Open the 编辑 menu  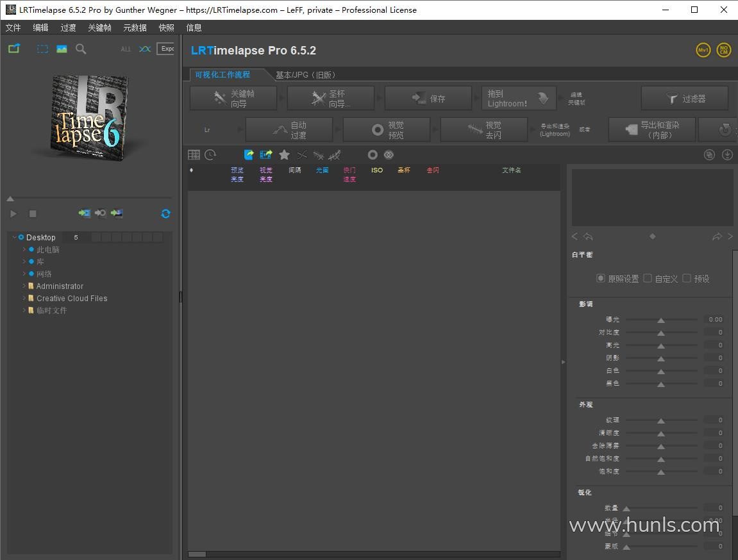(x=40, y=28)
